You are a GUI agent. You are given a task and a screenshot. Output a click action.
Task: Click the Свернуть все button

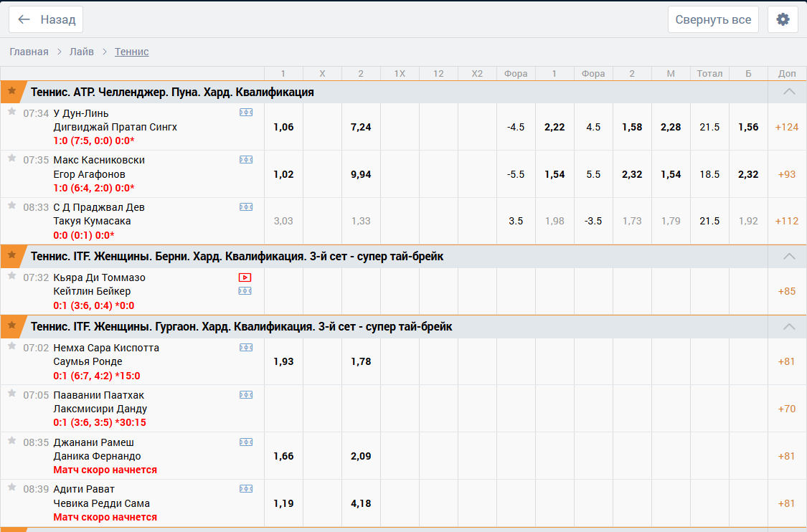pos(713,19)
